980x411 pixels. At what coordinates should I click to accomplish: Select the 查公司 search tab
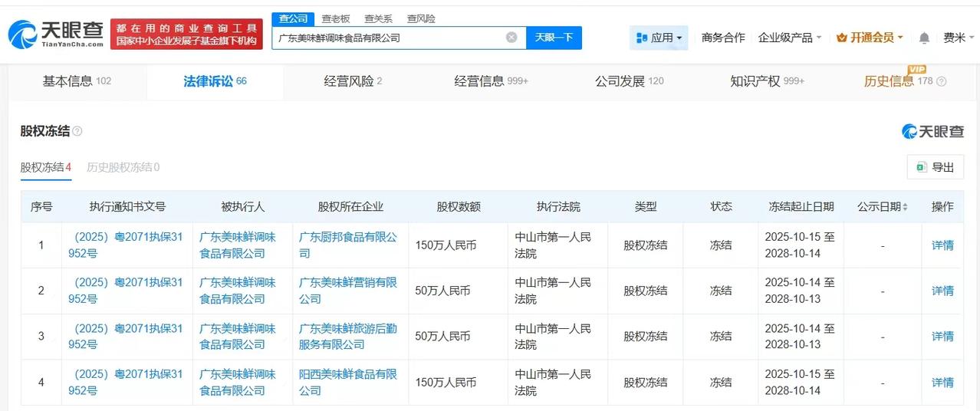pyautogui.click(x=293, y=18)
